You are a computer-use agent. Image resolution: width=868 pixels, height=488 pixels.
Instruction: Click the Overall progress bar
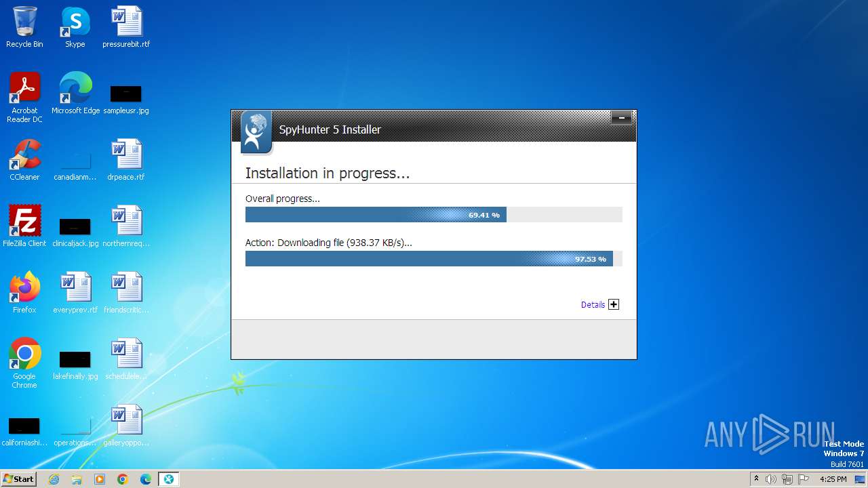433,215
